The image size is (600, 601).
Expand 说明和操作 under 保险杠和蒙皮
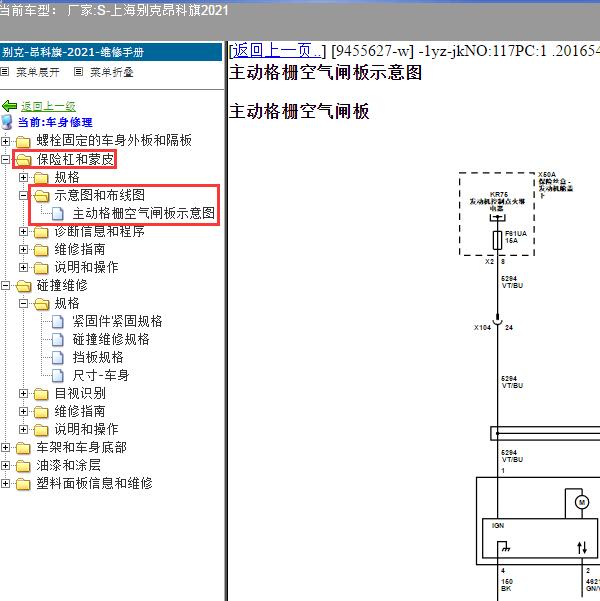[23, 267]
